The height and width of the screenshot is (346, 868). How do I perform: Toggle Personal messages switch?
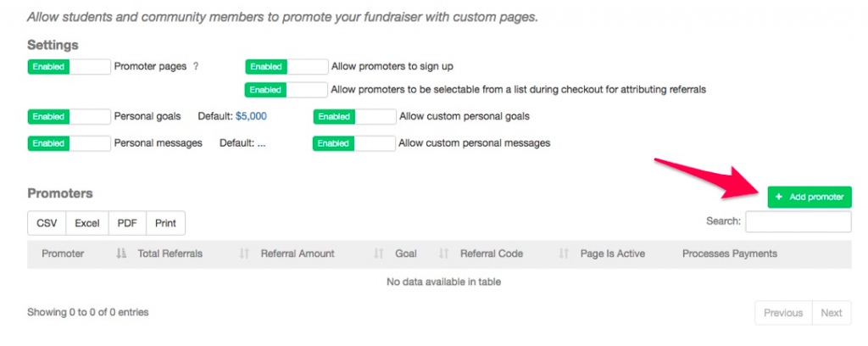70,143
